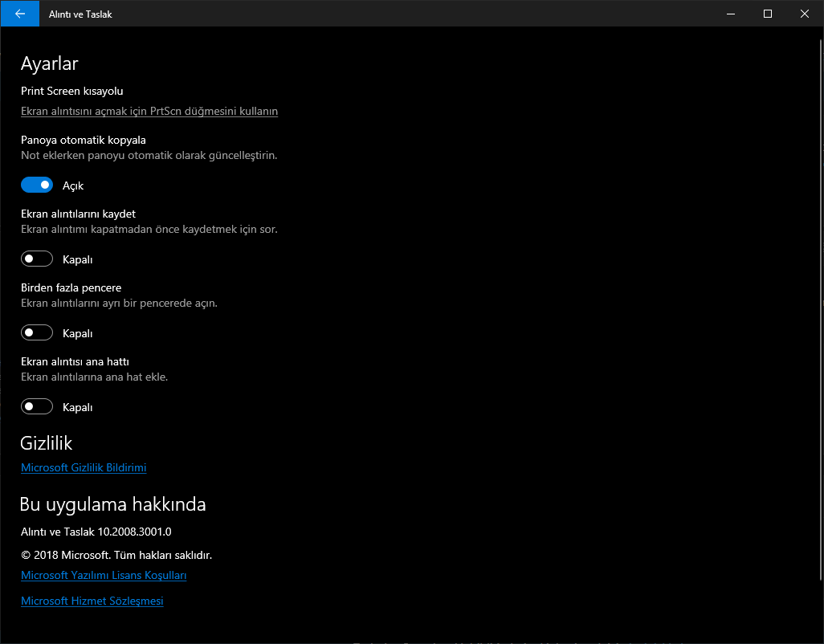The image size is (824, 644).
Task: Go back using the arrow button
Action: [x=20, y=14]
